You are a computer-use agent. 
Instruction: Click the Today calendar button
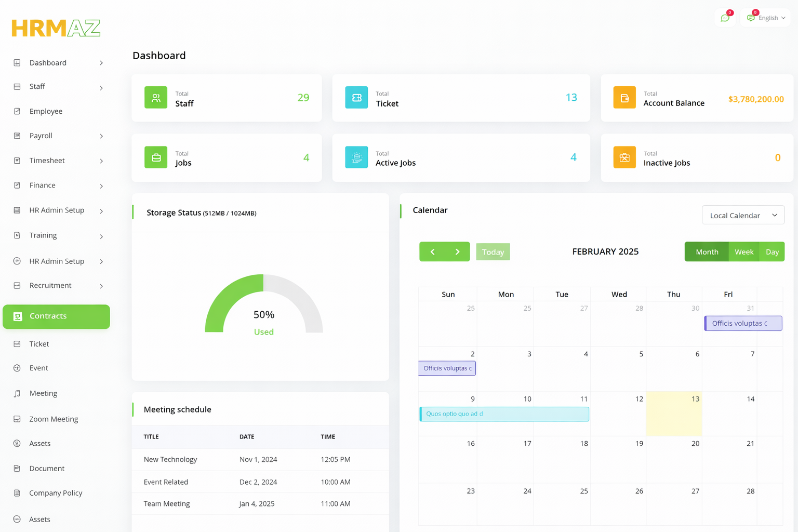[493, 252]
